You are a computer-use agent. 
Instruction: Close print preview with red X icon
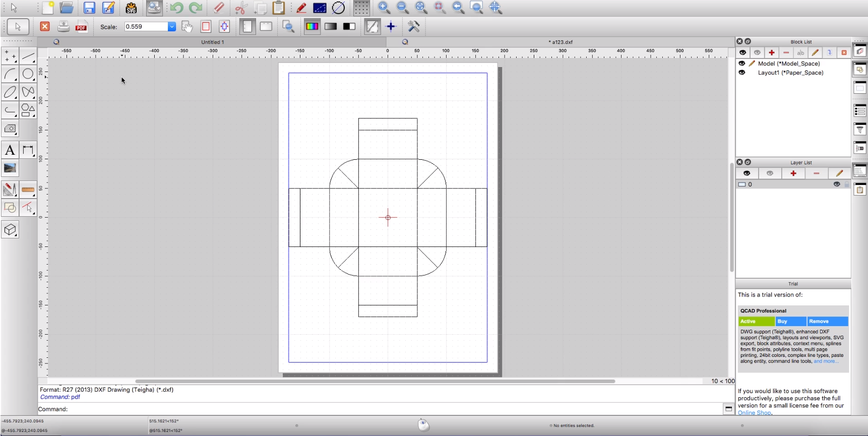[45, 27]
